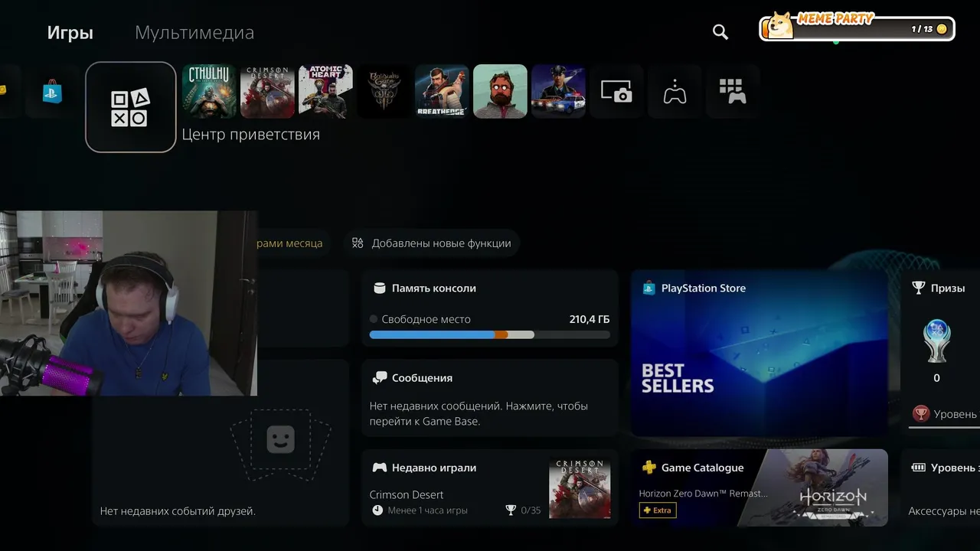This screenshot has height=551, width=980.
Task: Open Добавлены новые функции chip
Action: [432, 243]
